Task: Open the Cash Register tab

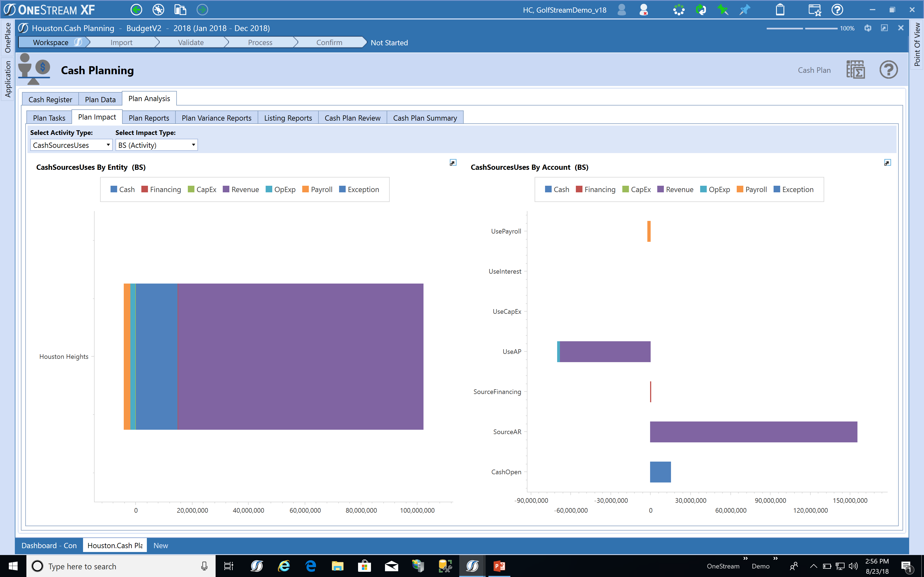Action: [x=50, y=99]
